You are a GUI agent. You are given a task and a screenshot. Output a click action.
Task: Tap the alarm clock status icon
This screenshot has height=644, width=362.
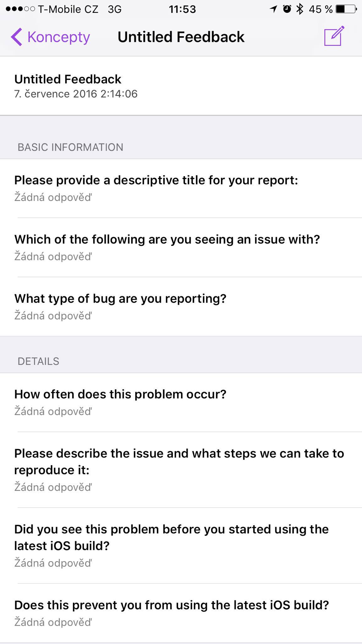(287, 9)
